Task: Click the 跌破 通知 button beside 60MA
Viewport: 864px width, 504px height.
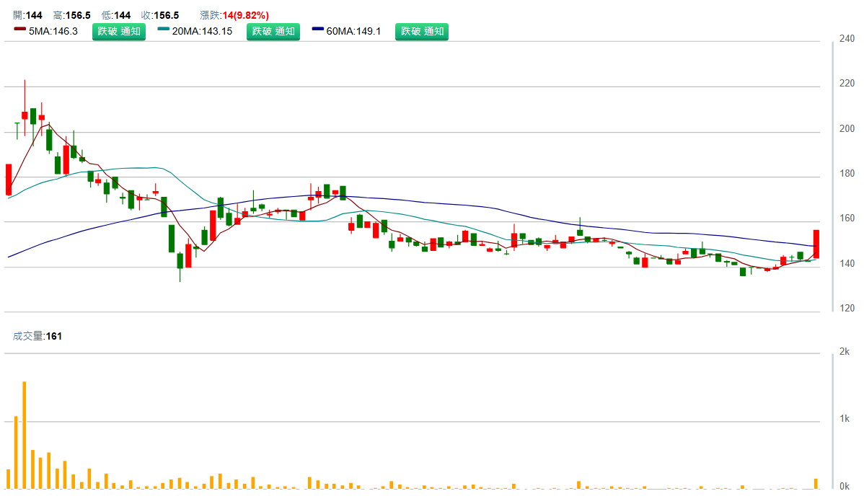Action: coord(422,32)
